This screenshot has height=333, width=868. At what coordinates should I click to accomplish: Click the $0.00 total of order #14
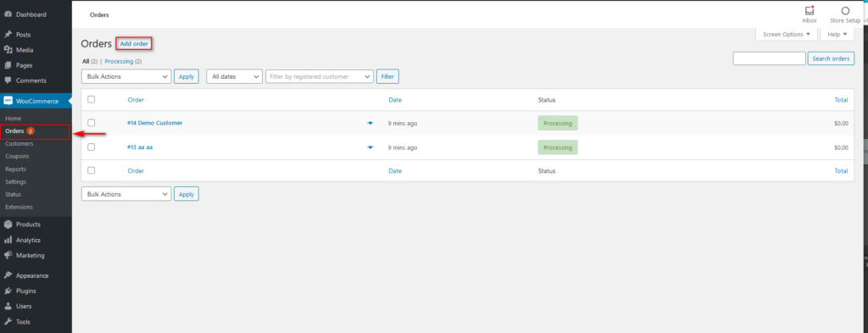(x=841, y=124)
